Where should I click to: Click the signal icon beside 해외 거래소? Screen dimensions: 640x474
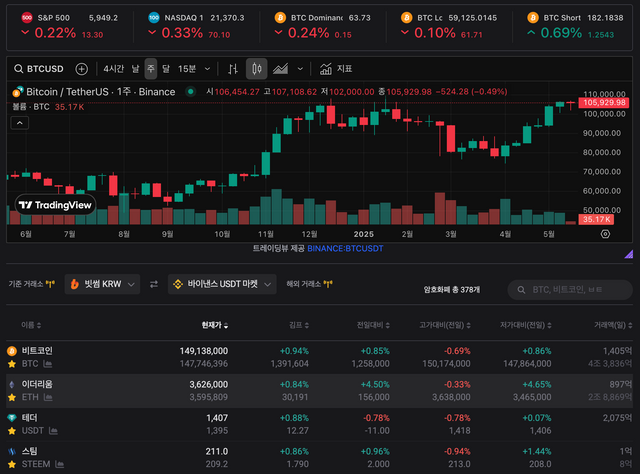point(328,284)
